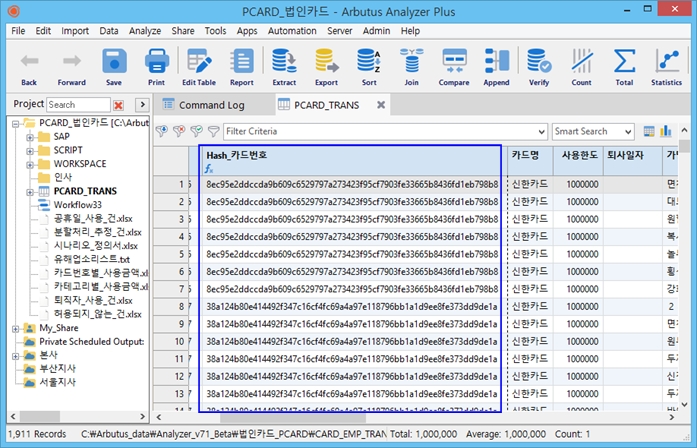
Task: Expand the SAP folder
Action: point(30,137)
